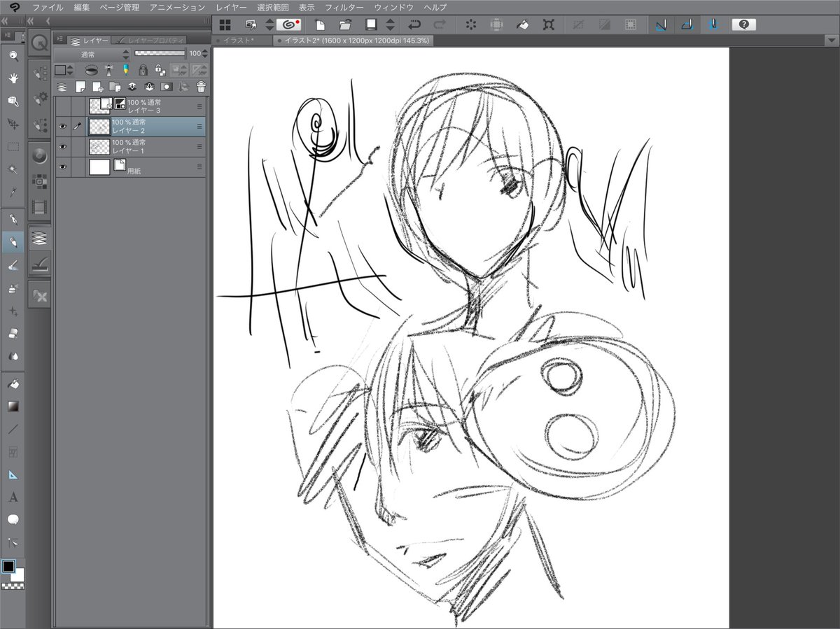Select the Frame border tool

click(x=13, y=452)
